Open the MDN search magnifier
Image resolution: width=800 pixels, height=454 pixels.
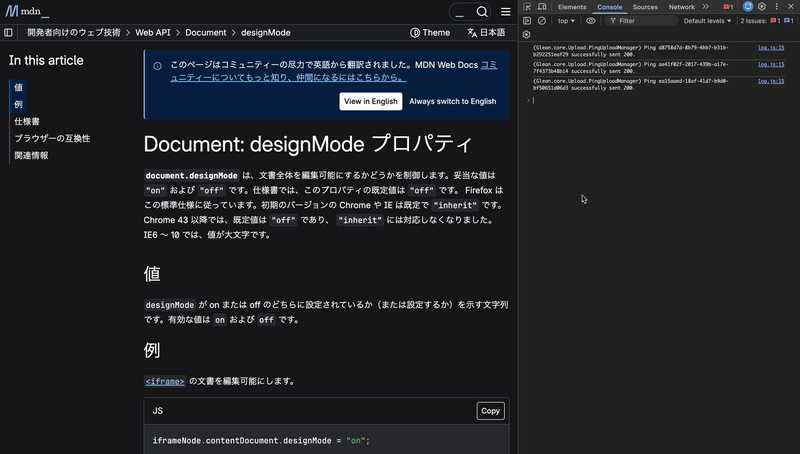pos(482,12)
